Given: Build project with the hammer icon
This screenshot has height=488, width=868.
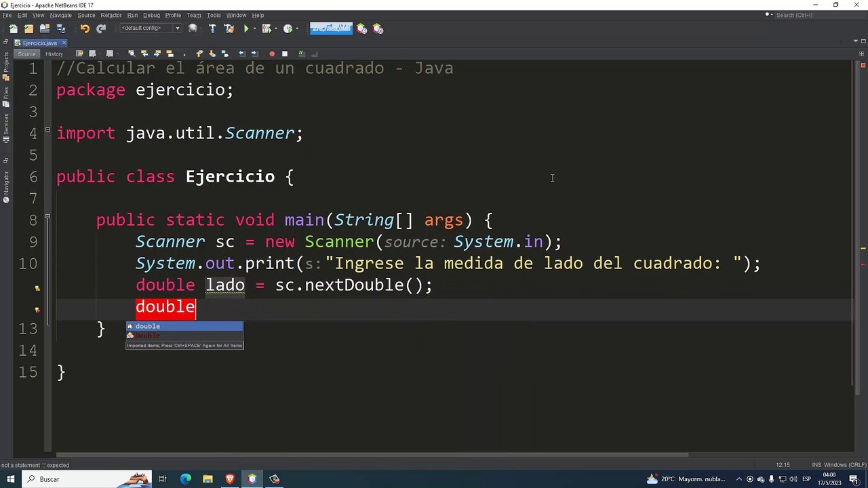Looking at the screenshot, I should click(x=212, y=28).
